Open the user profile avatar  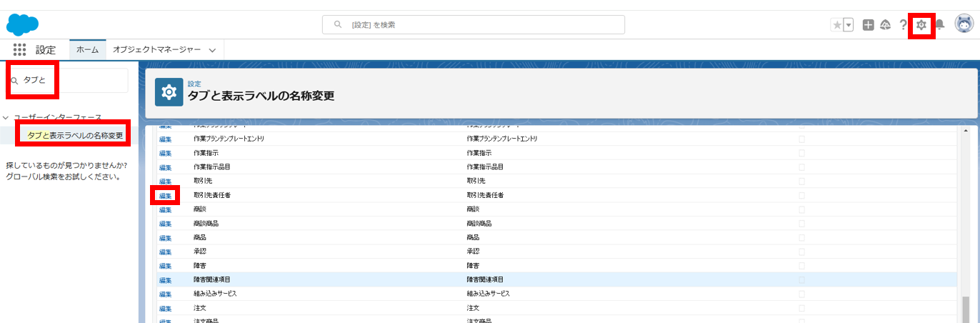click(964, 24)
